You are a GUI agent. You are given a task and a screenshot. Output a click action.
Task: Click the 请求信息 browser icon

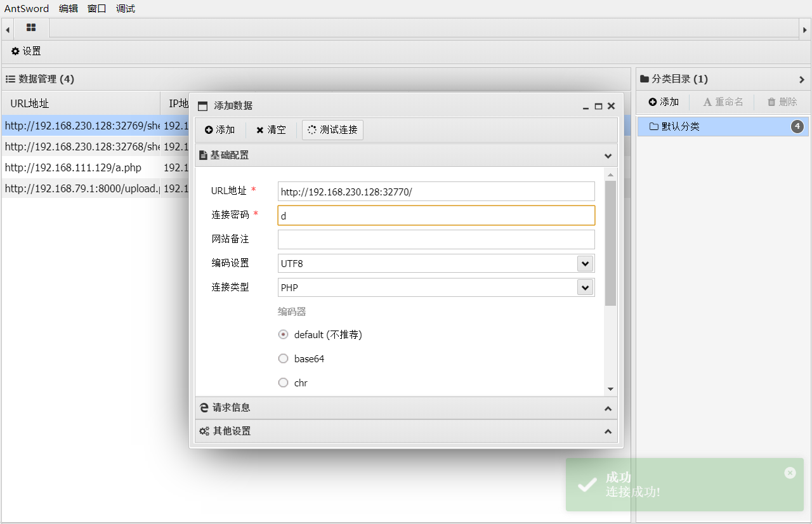click(x=204, y=408)
